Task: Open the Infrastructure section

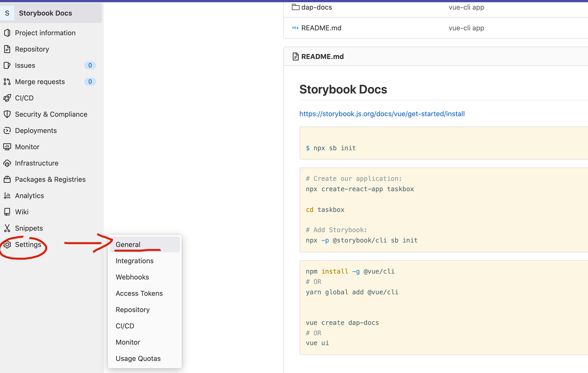Action: click(x=37, y=163)
